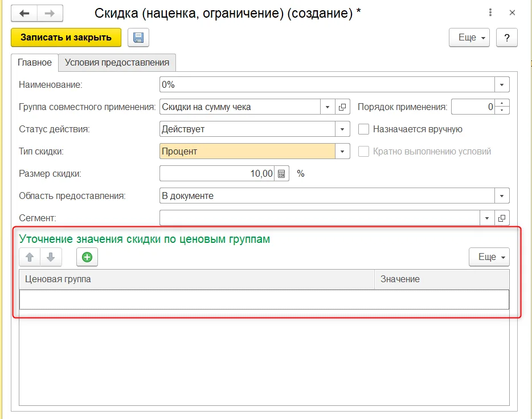Screen dimensions: 532x419
Task: Open the calculator for Размер скидки
Action: tap(281, 173)
